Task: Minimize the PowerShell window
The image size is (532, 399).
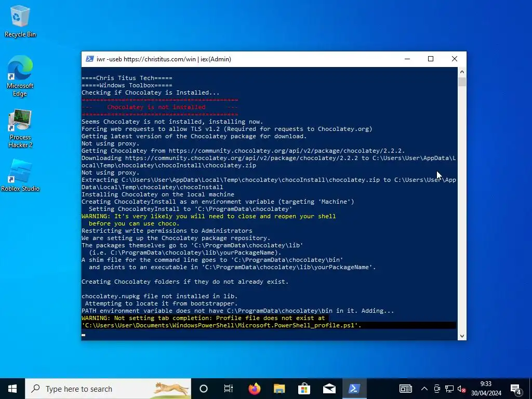Action: 407,59
